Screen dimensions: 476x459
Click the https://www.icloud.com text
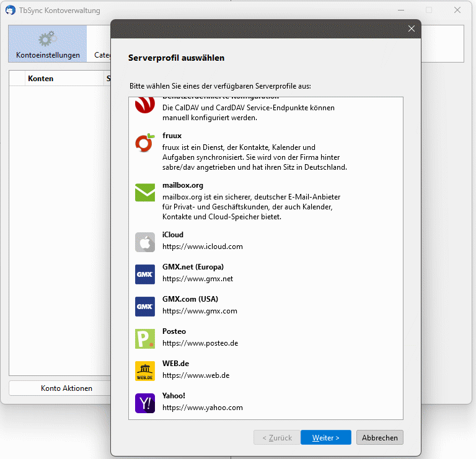(x=203, y=247)
